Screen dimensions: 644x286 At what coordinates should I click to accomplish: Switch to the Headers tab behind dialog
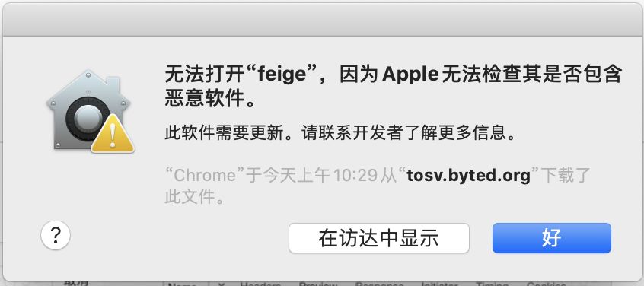point(260,284)
